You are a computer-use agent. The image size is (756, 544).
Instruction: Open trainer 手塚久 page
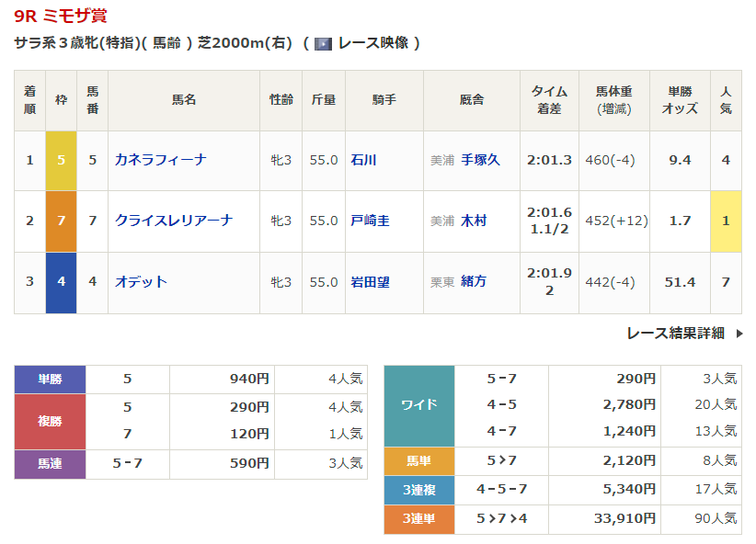tap(480, 160)
